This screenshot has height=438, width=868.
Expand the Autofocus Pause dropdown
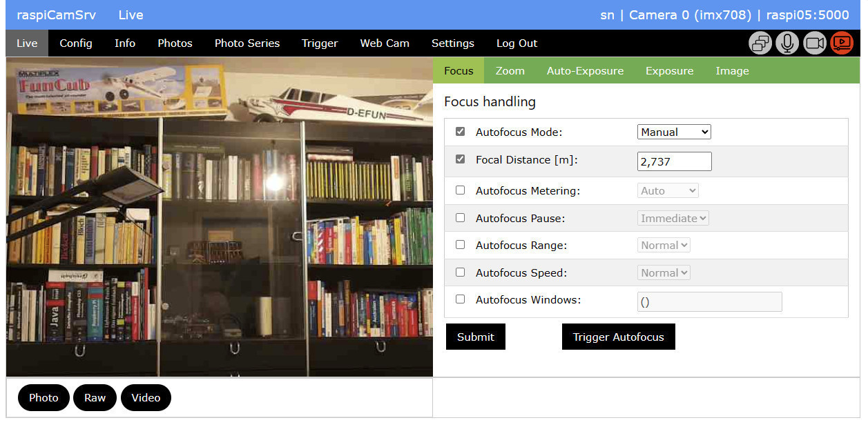673,219
